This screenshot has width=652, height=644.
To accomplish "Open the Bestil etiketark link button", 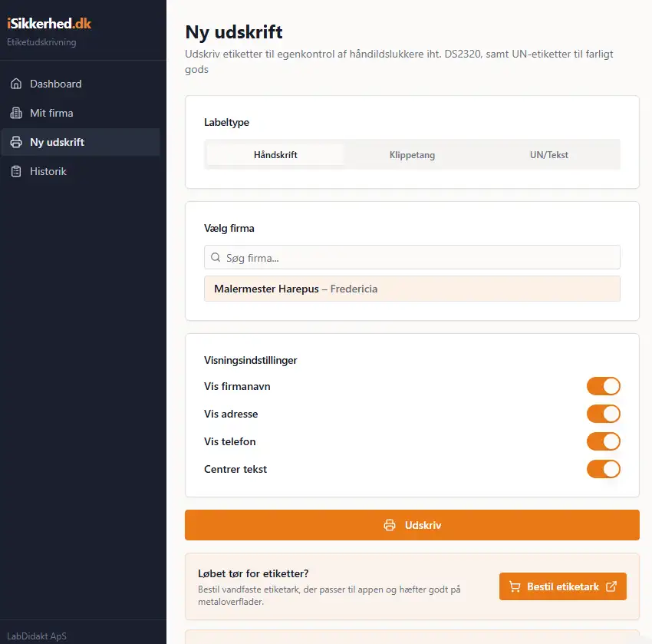I will coord(563,586).
